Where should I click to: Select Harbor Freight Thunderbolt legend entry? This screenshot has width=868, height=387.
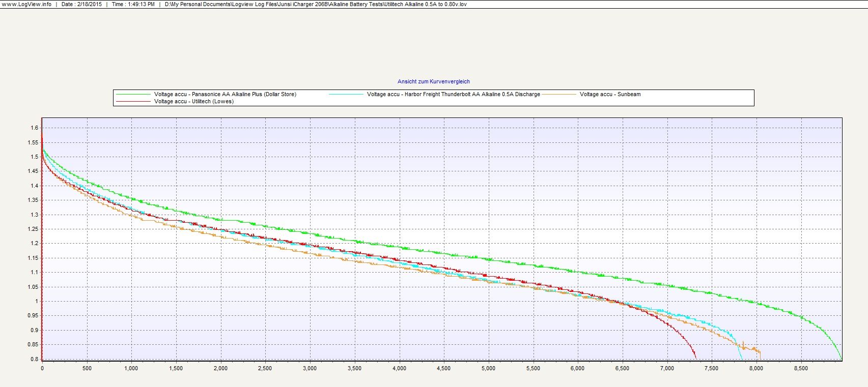coord(454,94)
